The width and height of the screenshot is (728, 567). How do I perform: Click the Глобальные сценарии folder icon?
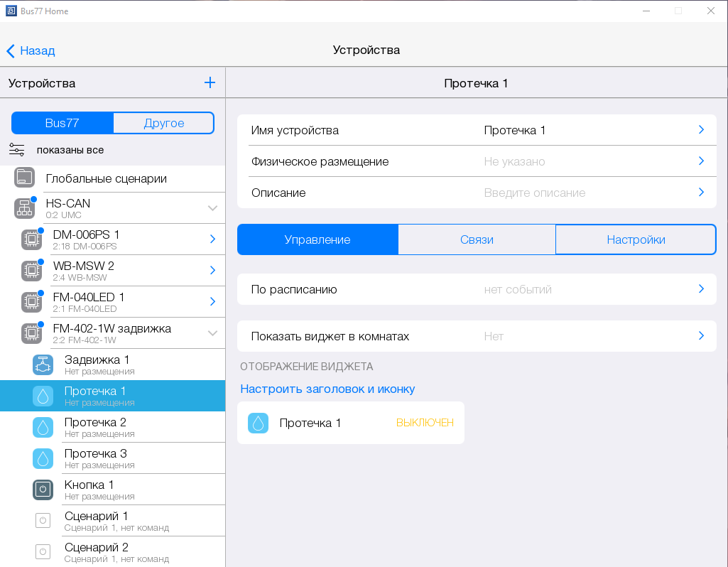point(24,178)
